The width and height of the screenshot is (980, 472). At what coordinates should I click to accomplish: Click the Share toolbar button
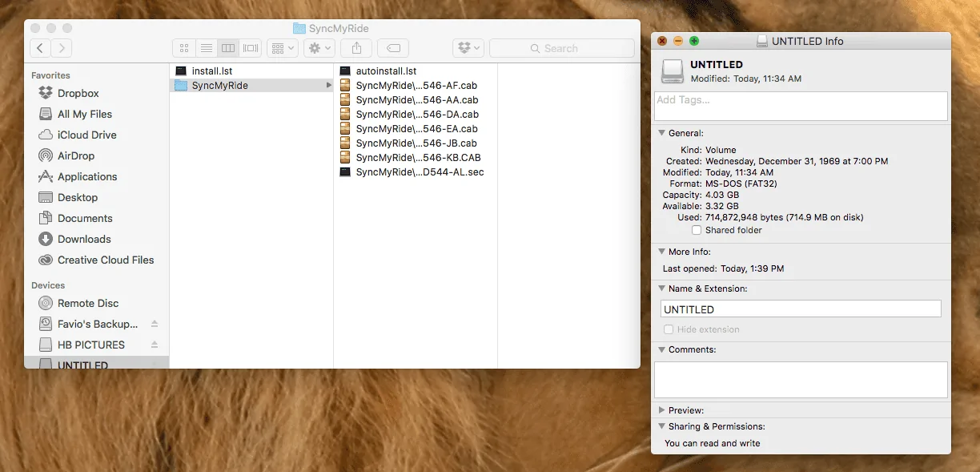[x=357, y=48]
